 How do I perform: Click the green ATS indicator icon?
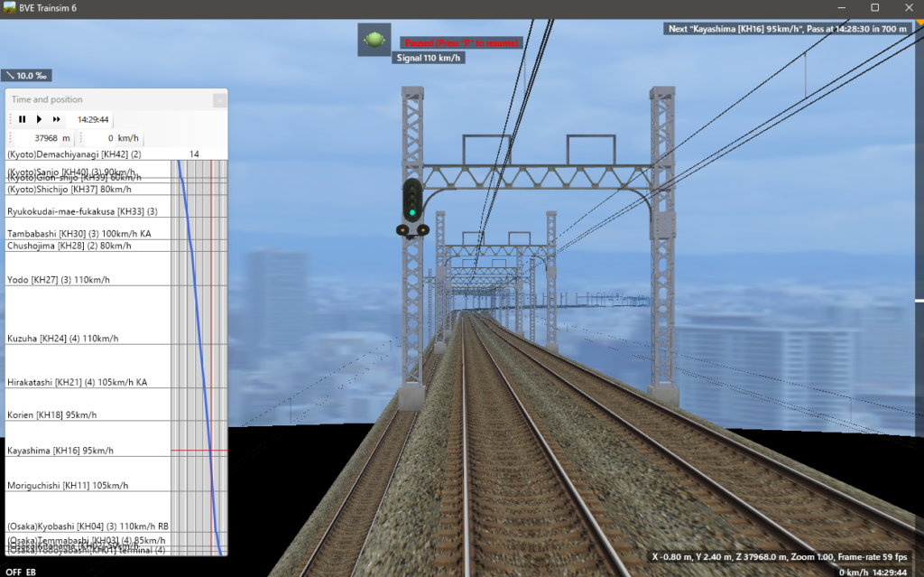374,41
